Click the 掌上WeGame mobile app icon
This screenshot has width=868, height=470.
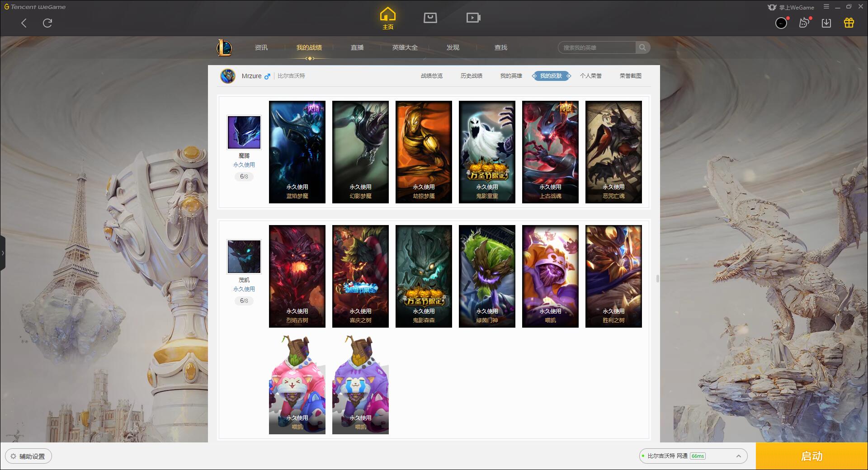[x=772, y=7]
